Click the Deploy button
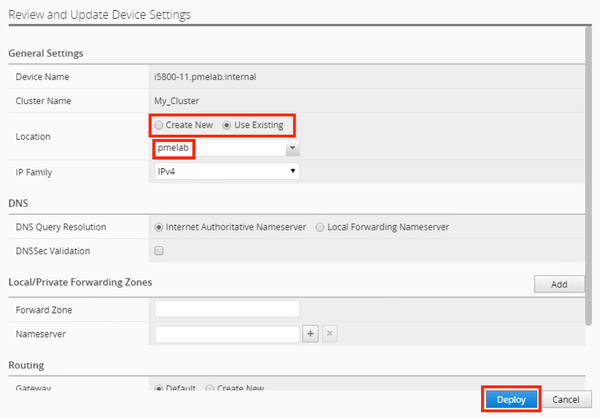This screenshot has height=418, width=600. coord(511,399)
